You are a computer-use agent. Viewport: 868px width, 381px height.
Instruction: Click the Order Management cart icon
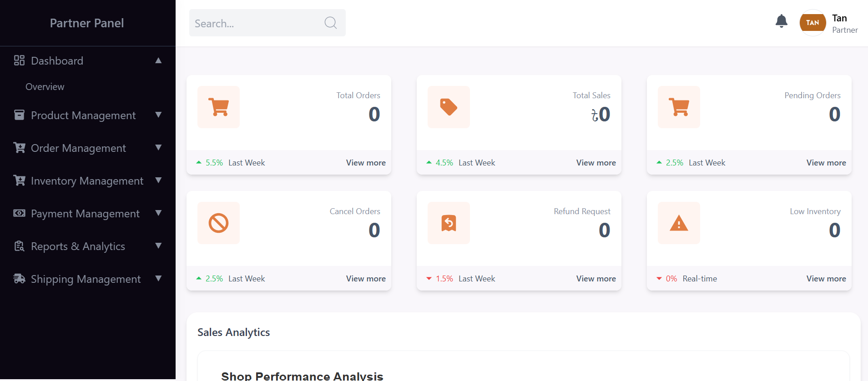19,148
